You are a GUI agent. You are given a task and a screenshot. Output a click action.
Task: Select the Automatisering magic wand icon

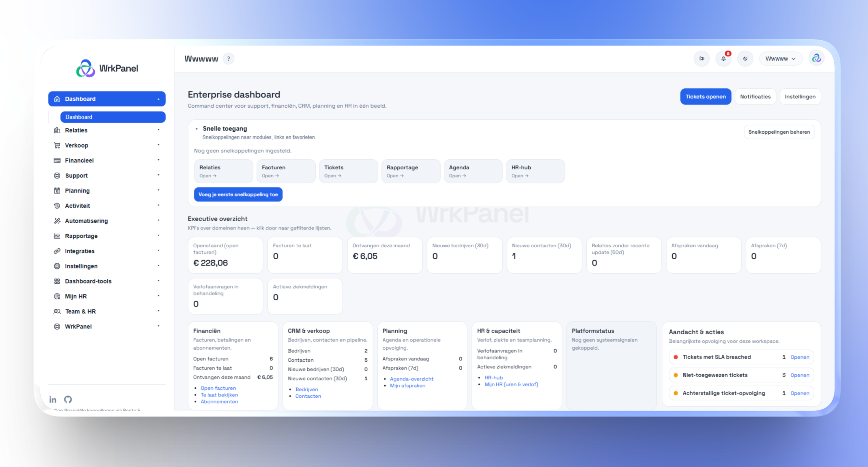coord(57,221)
